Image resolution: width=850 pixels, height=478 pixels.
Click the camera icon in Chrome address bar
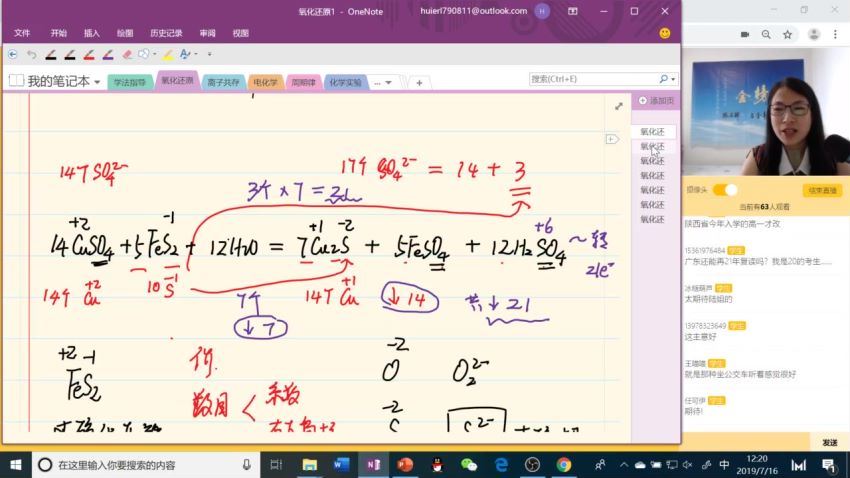(745, 34)
